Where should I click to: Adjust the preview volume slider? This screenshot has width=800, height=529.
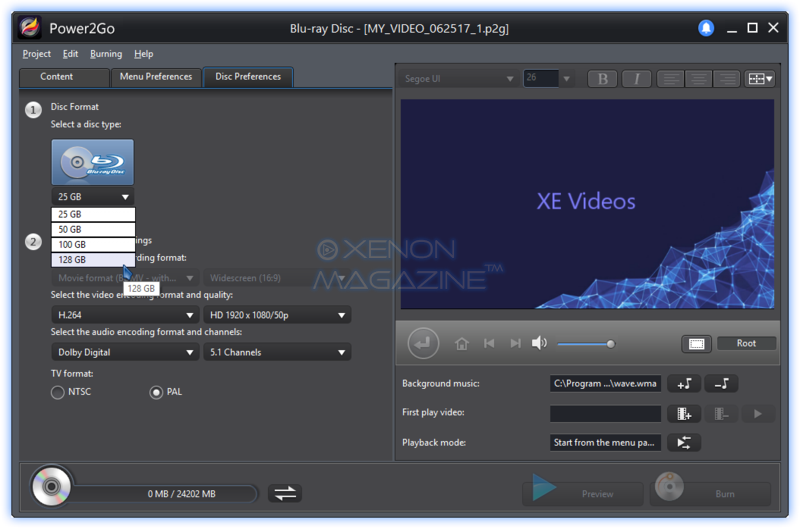tap(586, 344)
